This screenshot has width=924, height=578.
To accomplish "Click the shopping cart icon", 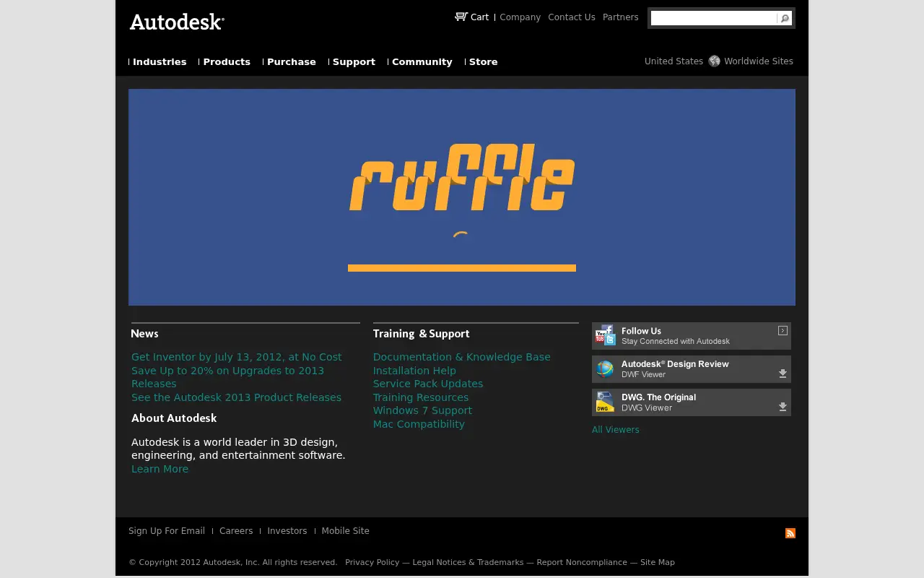I will tap(461, 17).
